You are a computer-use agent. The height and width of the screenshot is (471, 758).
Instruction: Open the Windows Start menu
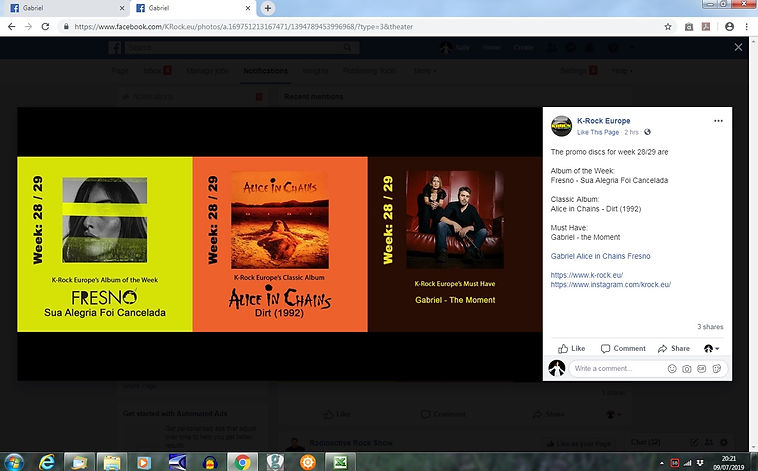[x=14, y=462]
